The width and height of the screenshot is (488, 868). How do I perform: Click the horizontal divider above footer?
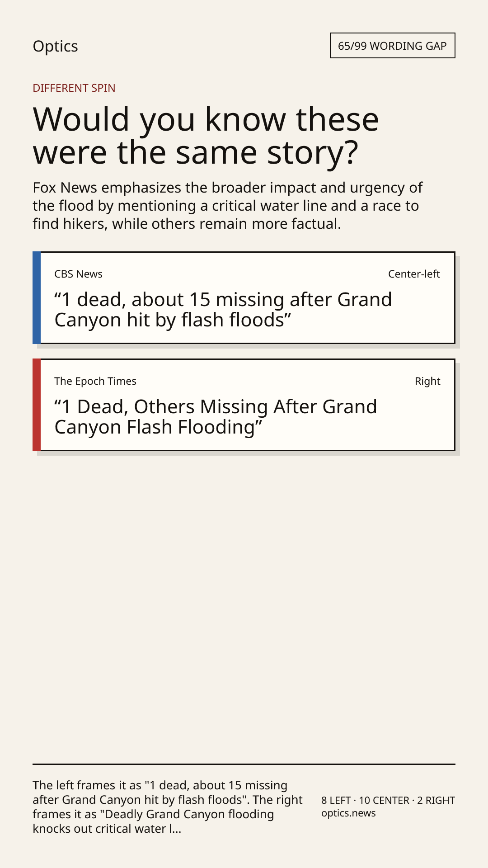point(244,764)
